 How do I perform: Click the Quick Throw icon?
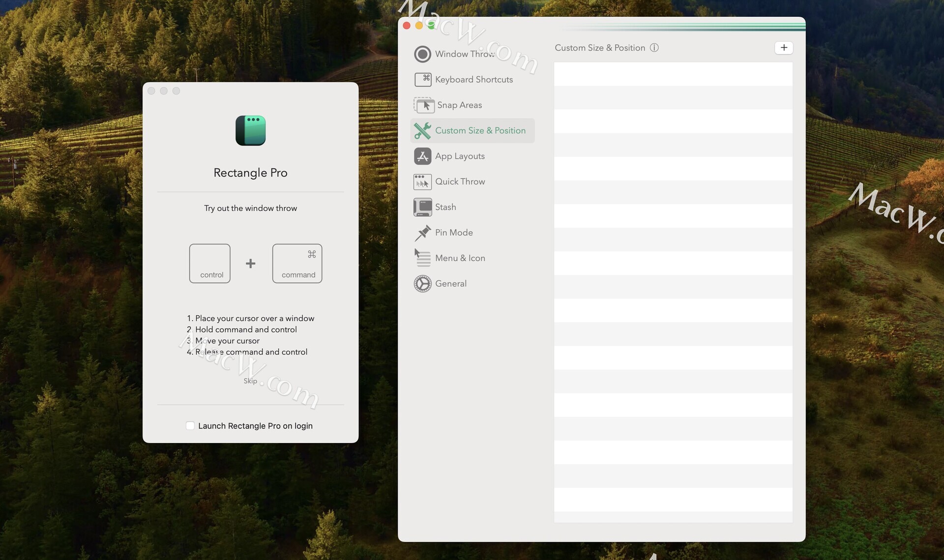tap(422, 182)
